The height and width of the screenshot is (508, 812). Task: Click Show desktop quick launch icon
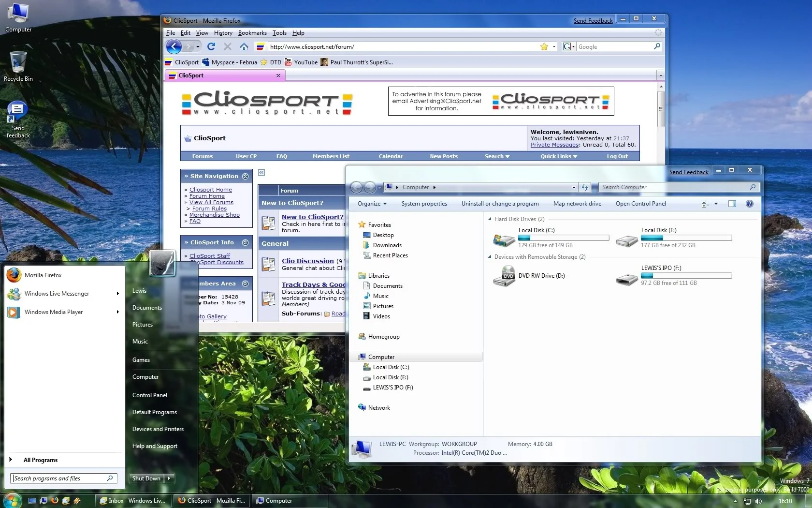(32, 501)
